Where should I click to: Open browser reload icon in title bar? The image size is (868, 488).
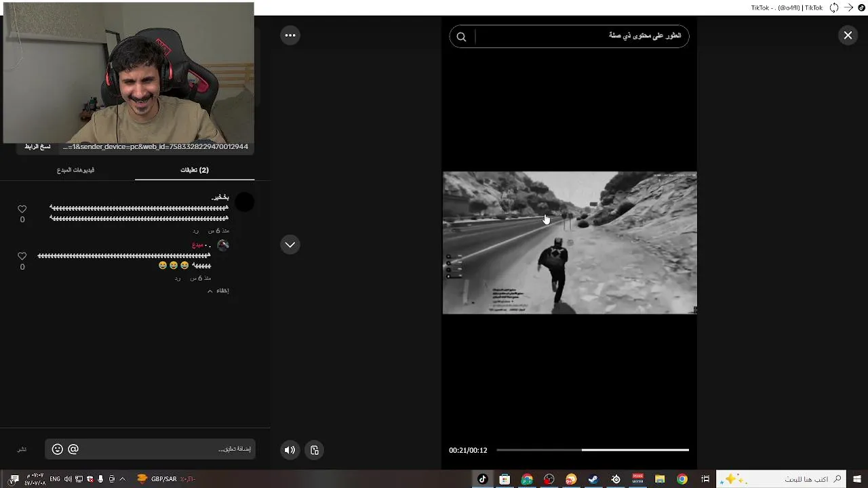click(834, 7)
